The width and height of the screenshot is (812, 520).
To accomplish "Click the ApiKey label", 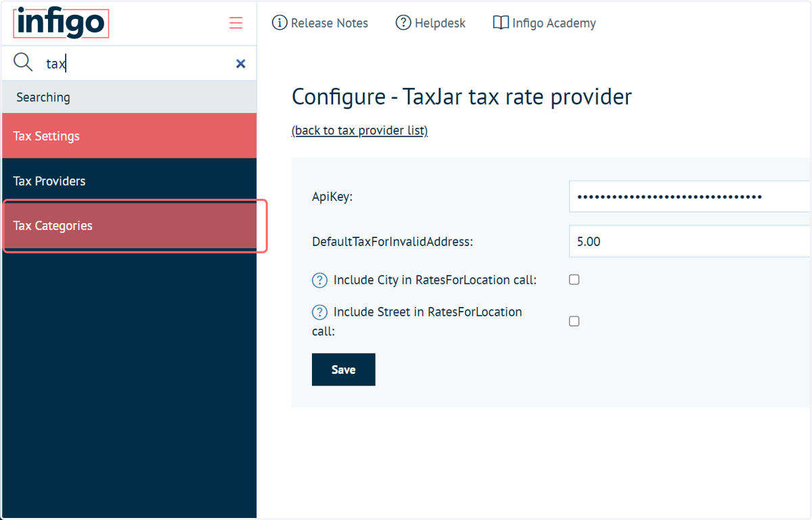I will pyautogui.click(x=332, y=197).
